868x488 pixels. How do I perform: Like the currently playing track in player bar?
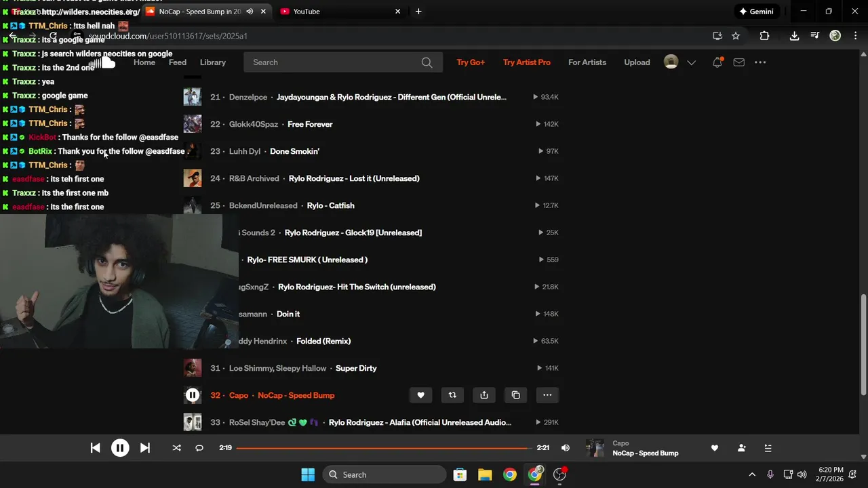pyautogui.click(x=714, y=448)
